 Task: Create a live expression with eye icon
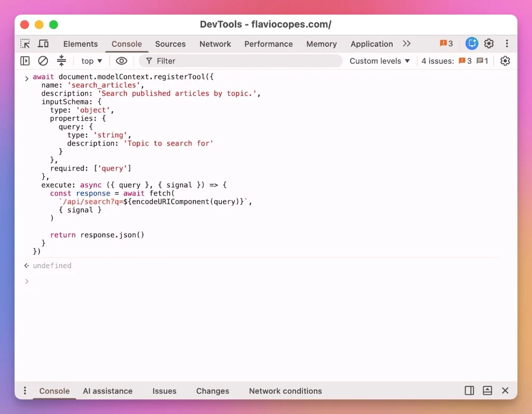[122, 61]
